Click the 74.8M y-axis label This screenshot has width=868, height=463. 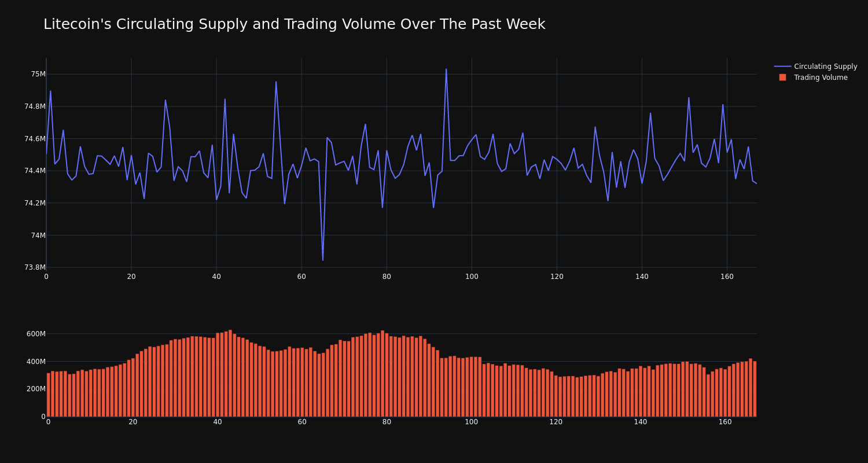click(x=35, y=106)
